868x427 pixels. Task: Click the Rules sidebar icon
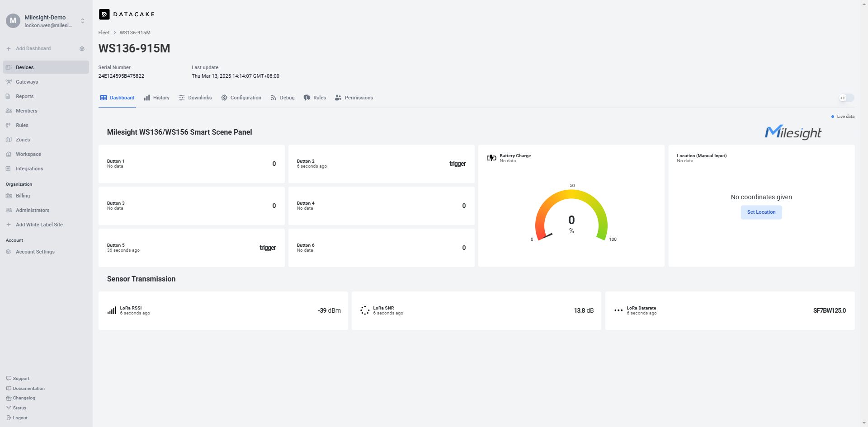tap(8, 125)
